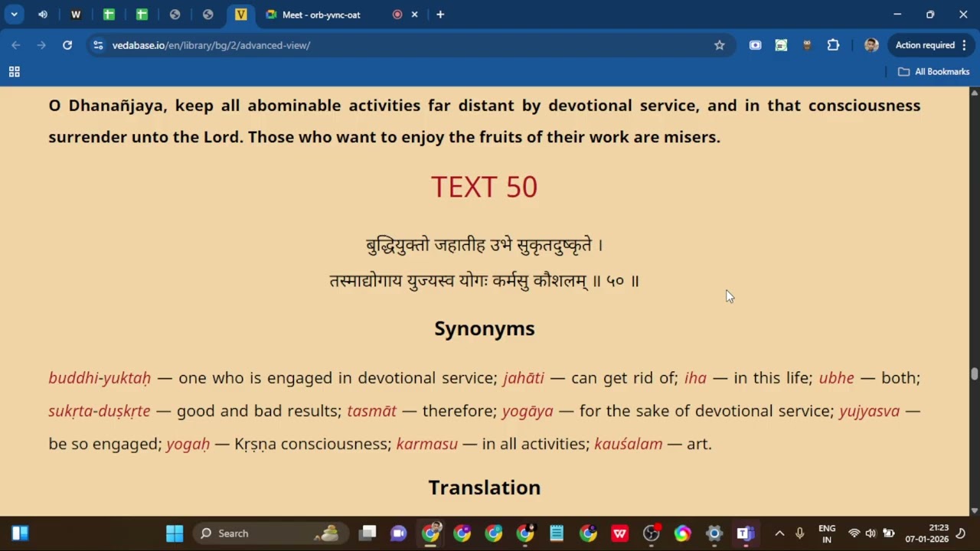Click the synonym word yogāya

pos(528,411)
